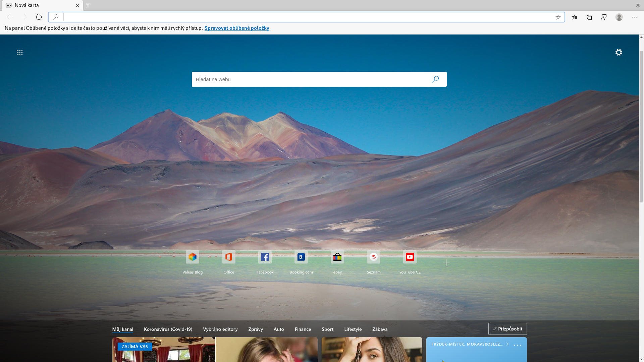Switch to the Finance tab
The image size is (644, 362).
(303, 329)
